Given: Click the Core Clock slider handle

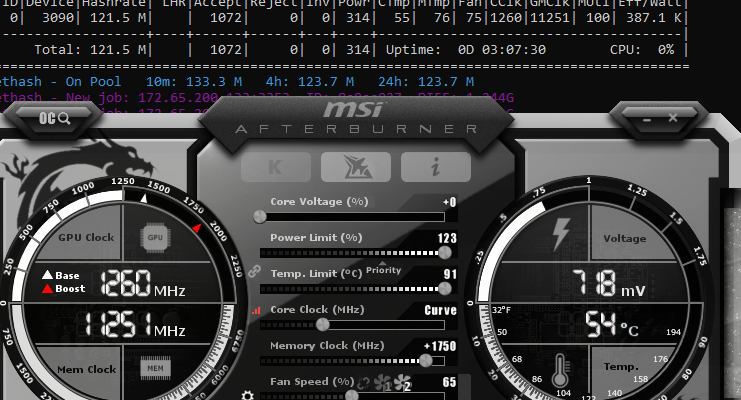Looking at the screenshot, I should 323,324.
